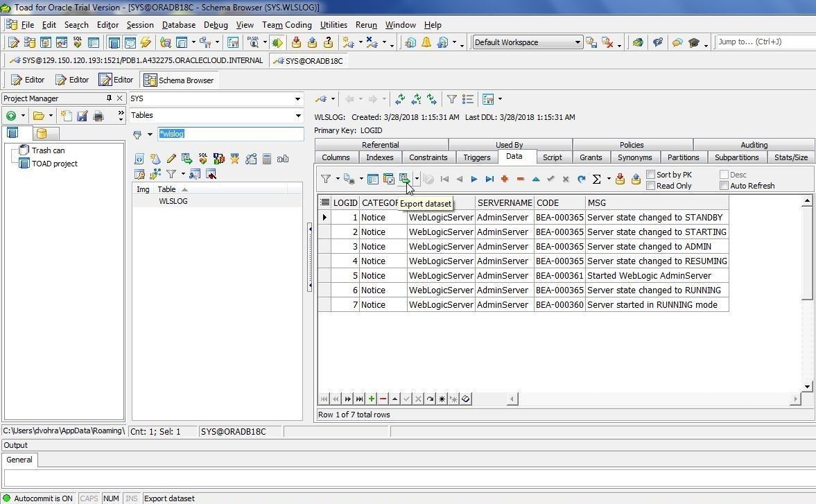Open the Utilities menu

pyautogui.click(x=333, y=24)
